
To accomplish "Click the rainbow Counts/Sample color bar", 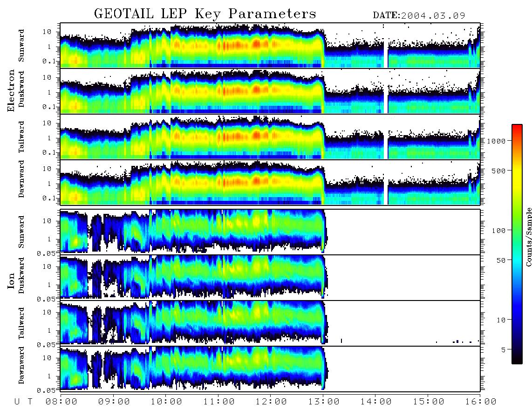I will (x=517, y=244).
